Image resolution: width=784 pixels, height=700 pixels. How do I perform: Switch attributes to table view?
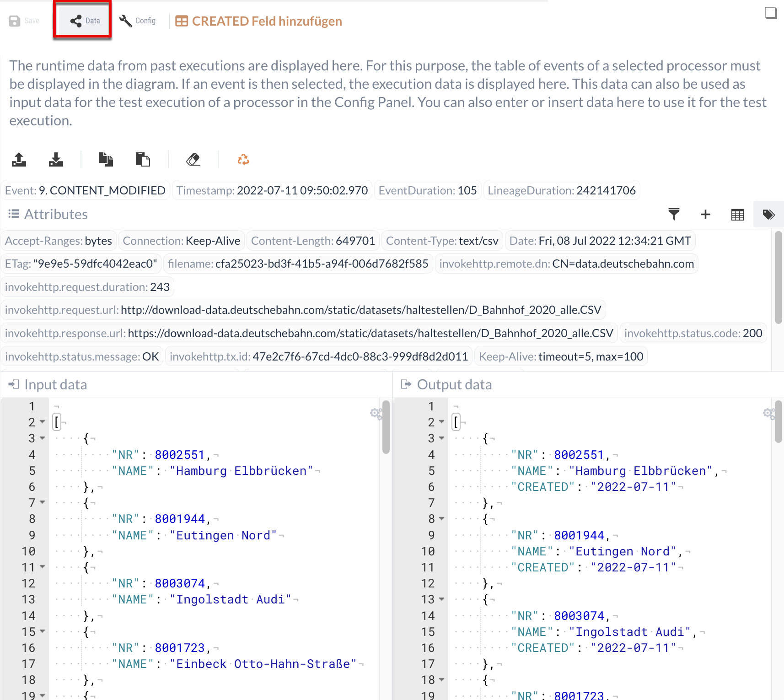tap(737, 214)
